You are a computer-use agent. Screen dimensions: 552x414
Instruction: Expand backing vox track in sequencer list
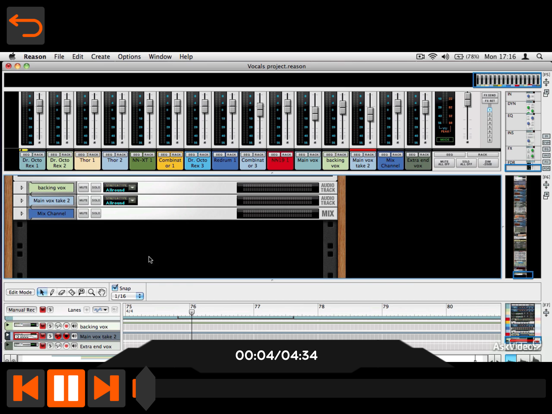(x=8, y=326)
